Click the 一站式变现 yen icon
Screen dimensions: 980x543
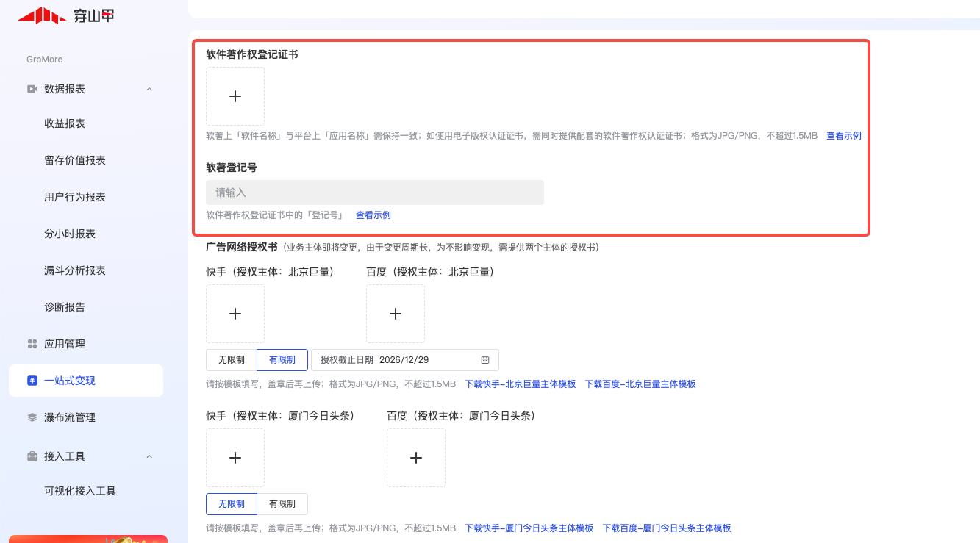click(x=32, y=381)
